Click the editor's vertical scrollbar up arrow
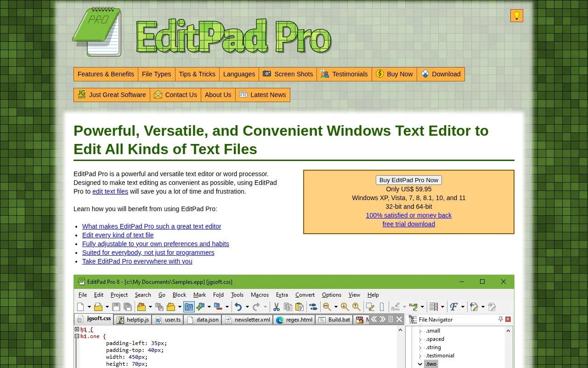Viewport: 588px width, 368px height. click(401, 330)
